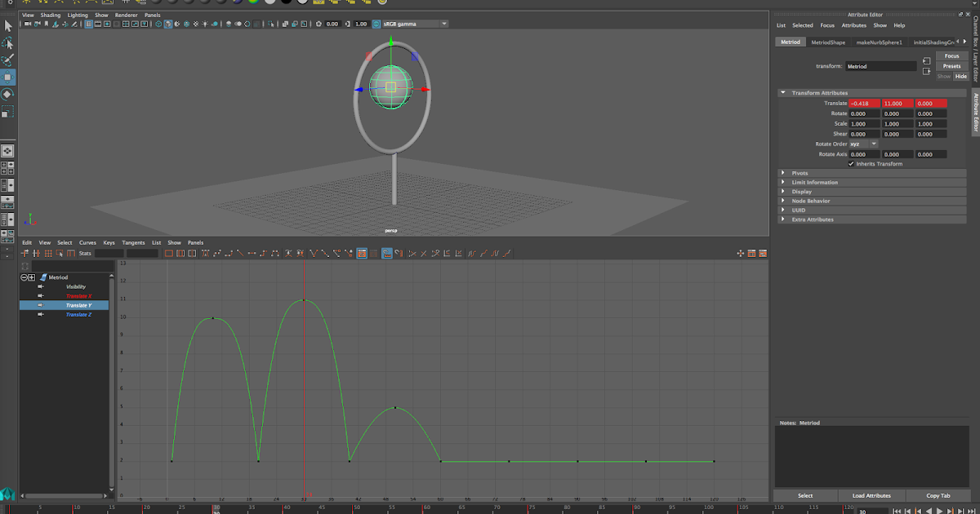Break tangents using the Graph Editor toolbar

point(314,253)
